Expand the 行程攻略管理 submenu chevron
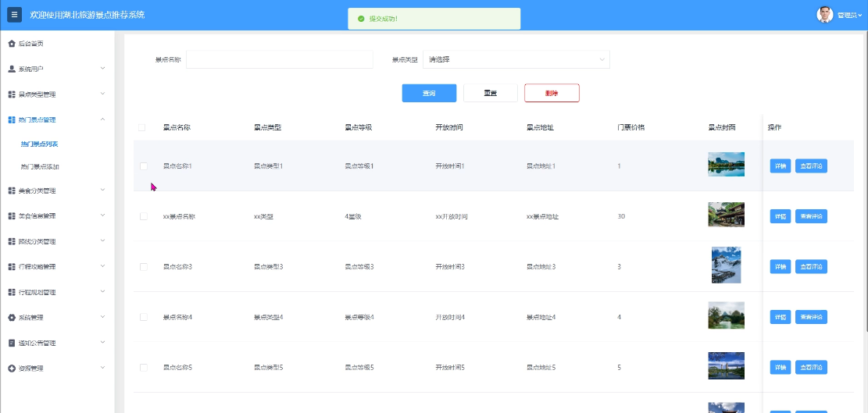This screenshot has height=413, width=868. (x=102, y=266)
